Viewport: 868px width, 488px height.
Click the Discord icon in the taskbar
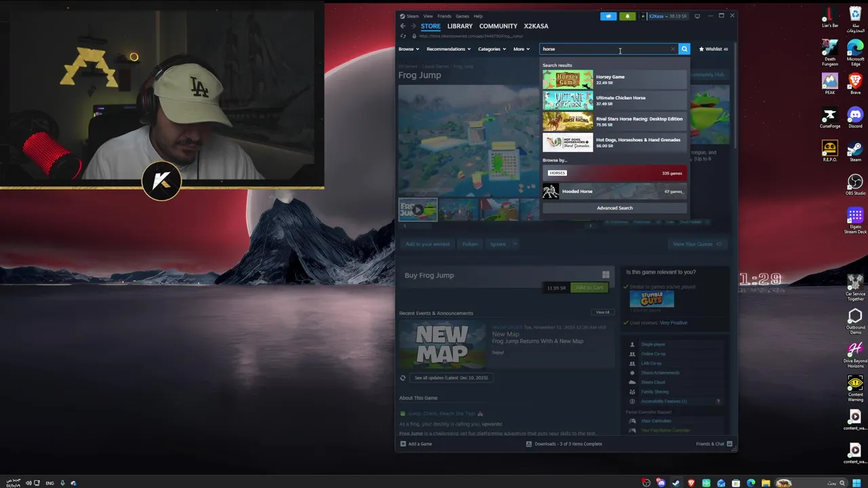click(x=660, y=483)
